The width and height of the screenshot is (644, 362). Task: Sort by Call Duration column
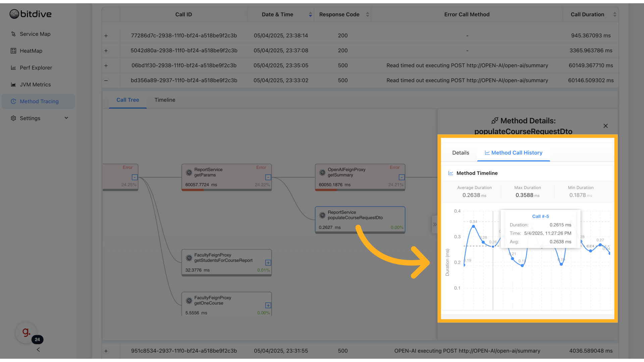click(614, 14)
